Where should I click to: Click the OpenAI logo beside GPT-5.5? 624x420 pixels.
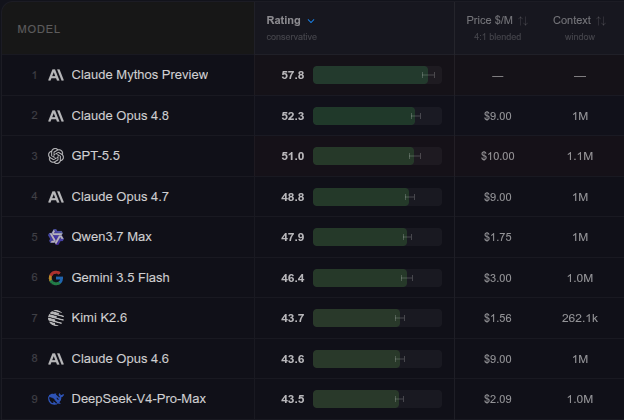[56, 156]
